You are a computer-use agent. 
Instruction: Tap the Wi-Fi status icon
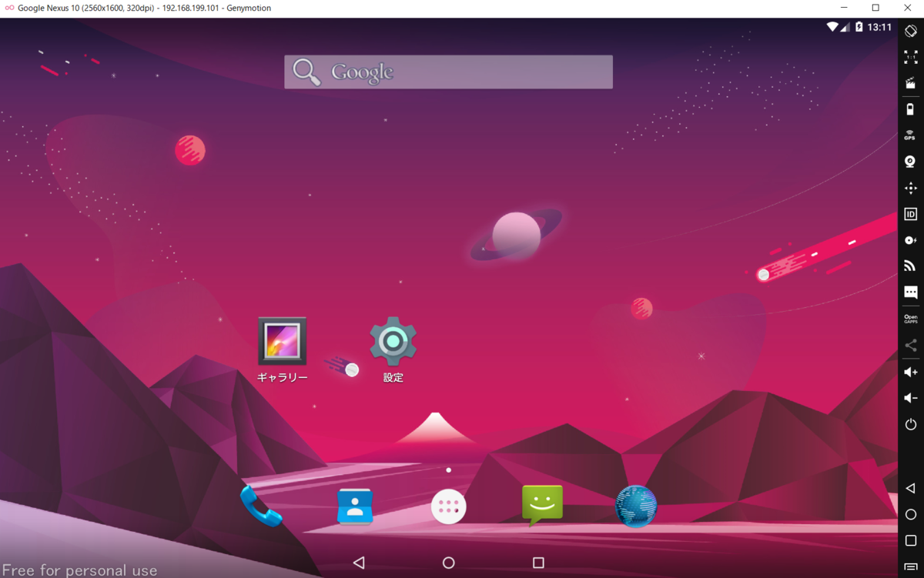click(x=832, y=27)
